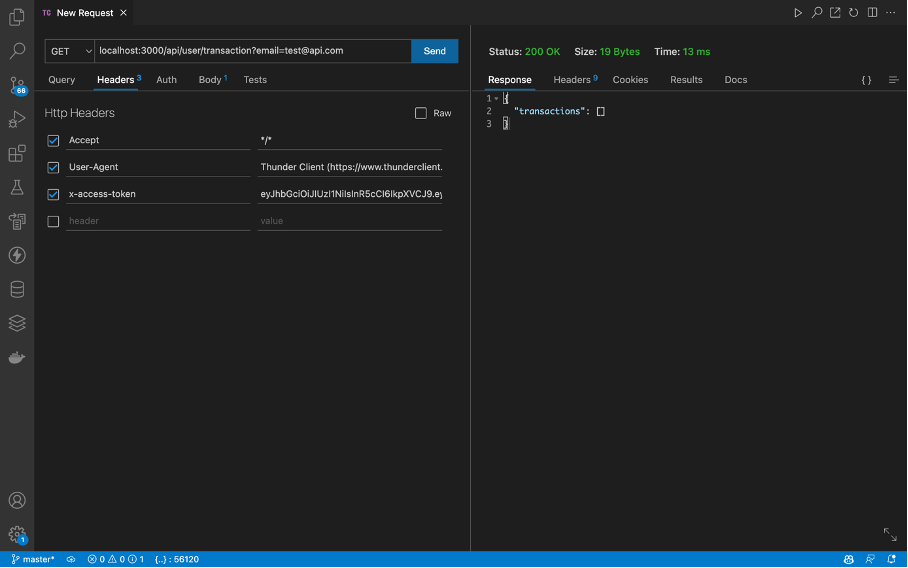Check the empty new header row checkbox
Image resolution: width=908 pixels, height=568 pixels.
click(53, 222)
